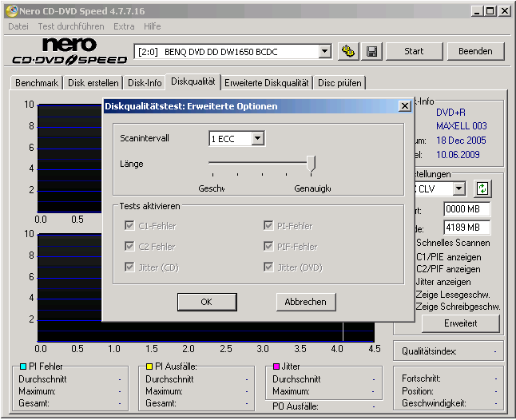516x420 pixels.
Task: Open the Scanintervall 1 ECC dropdown
Action: 256,139
